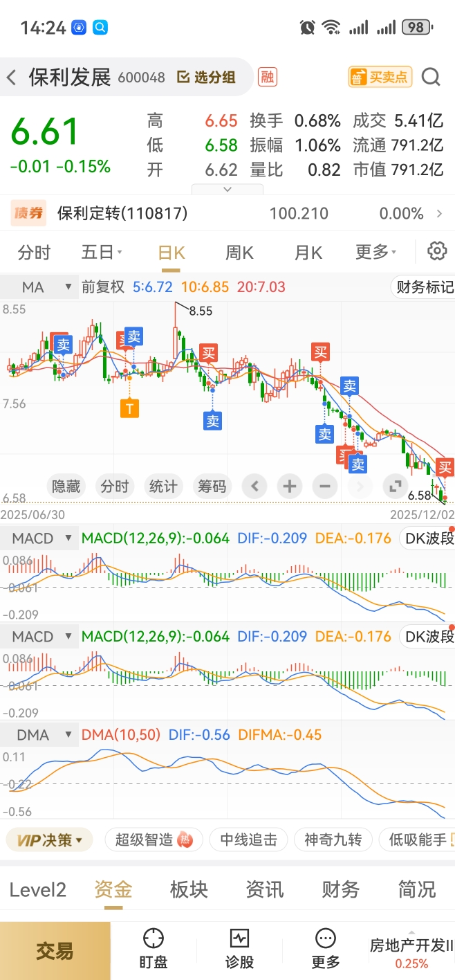Open 统计 statistics button
The height and width of the screenshot is (980, 455).
163,487
